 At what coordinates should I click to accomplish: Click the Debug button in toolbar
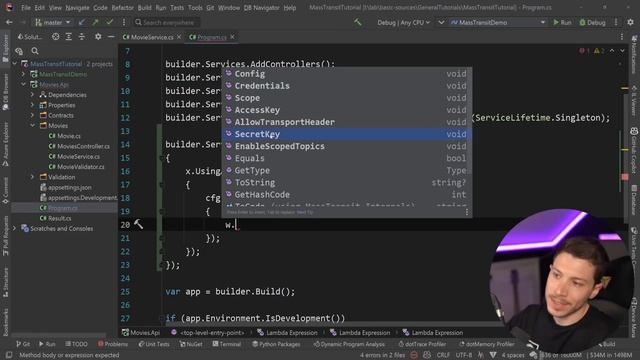(x=592, y=22)
